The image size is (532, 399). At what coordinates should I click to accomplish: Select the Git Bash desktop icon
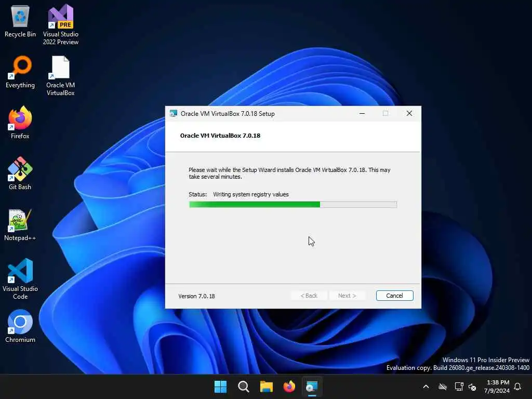(20, 174)
